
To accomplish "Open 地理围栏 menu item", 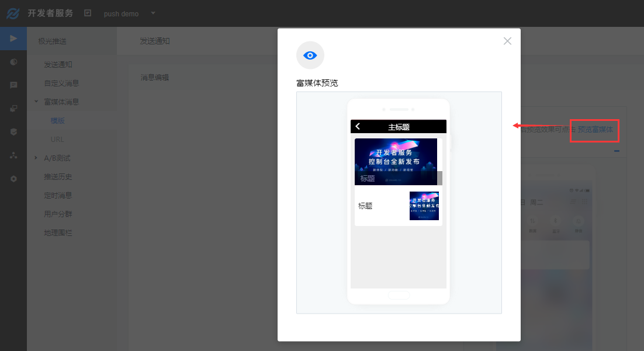I will click(58, 233).
